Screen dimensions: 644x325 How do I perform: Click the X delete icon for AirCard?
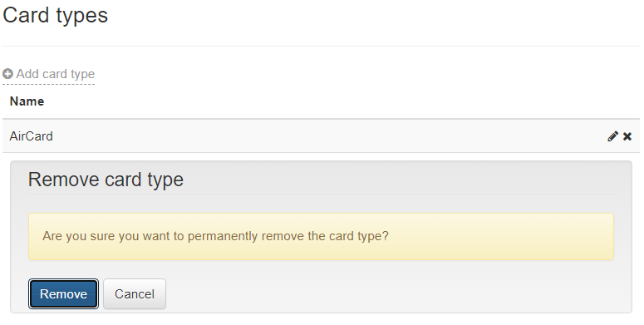coord(627,136)
